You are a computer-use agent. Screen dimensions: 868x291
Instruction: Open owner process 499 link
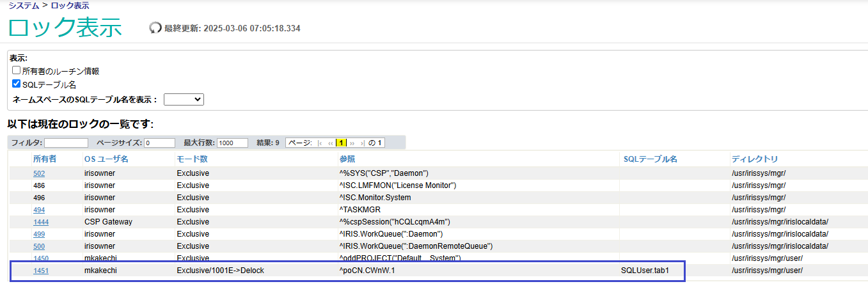pyautogui.click(x=39, y=234)
